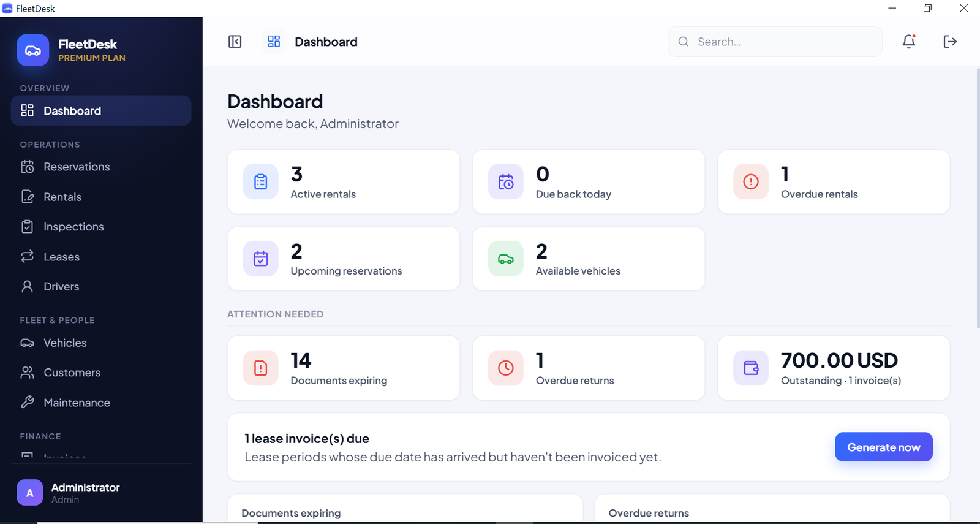Click the Dashboard grid icon in header
Image resolution: width=980 pixels, height=524 pixels.
click(x=274, y=42)
